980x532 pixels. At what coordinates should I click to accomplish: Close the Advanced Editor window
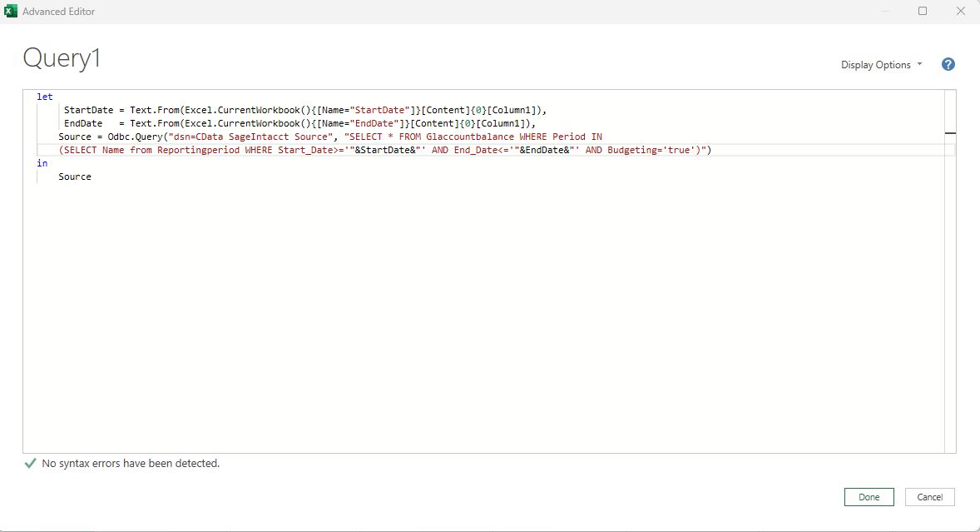pyautogui.click(x=961, y=12)
